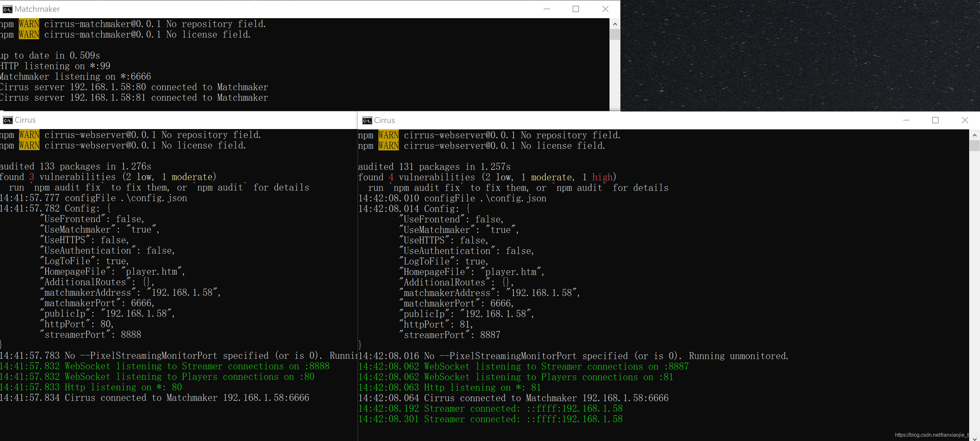This screenshot has width=980, height=441.
Task: Click '14:42:08.010 configFile .\config.json' line
Action: pyautogui.click(x=452, y=199)
